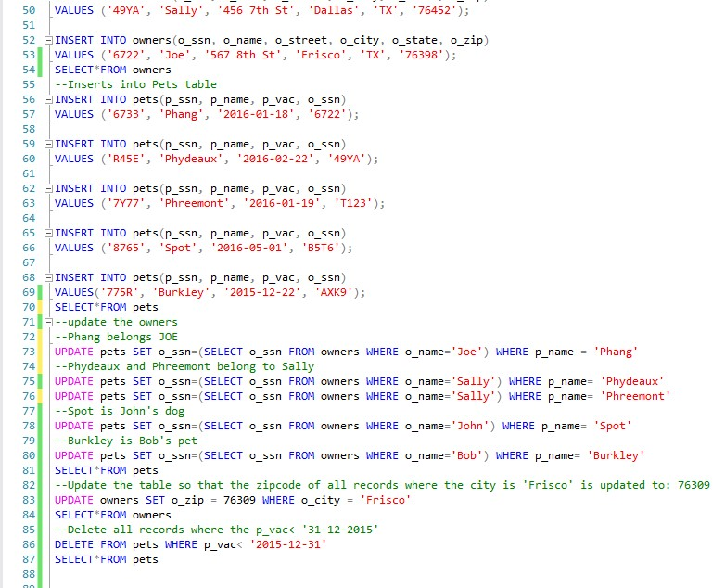Click line number 73 in the gutter
725x588 pixels.
(29, 352)
